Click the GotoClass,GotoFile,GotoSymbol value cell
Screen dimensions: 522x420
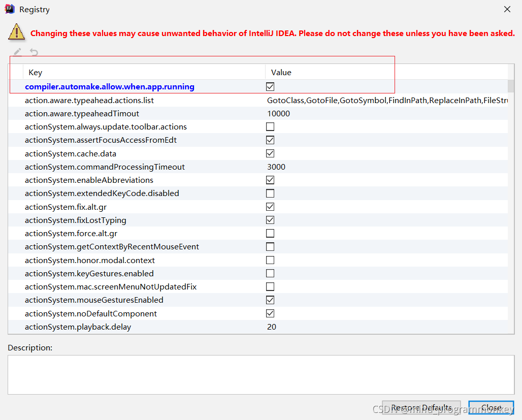387,100
